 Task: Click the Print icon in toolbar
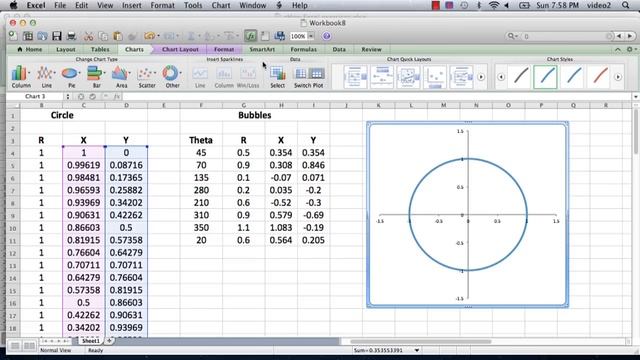71,36
